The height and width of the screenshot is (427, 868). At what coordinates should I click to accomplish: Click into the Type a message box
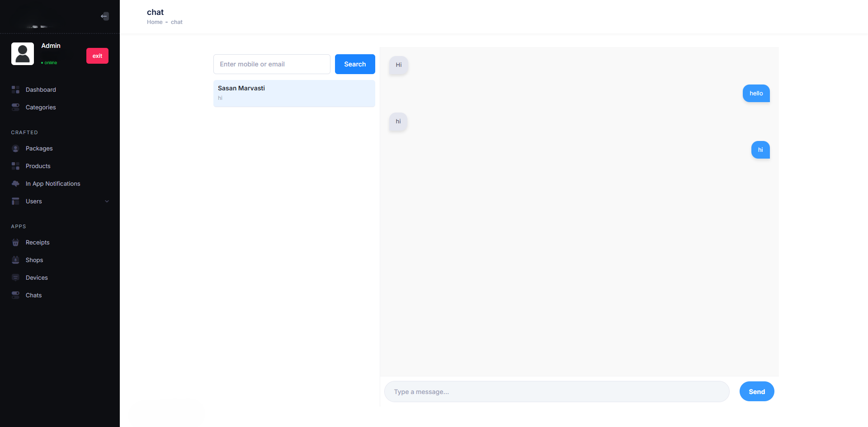click(x=557, y=392)
